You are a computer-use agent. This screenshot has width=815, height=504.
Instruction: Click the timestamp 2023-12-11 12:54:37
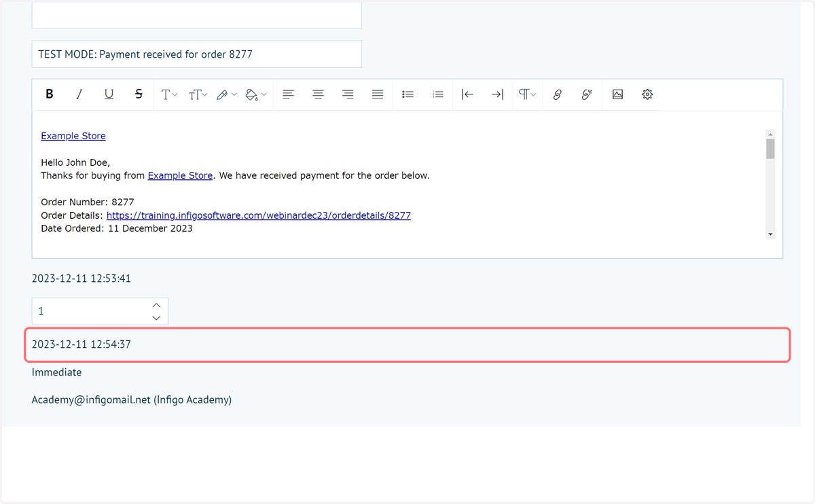tap(81, 344)
